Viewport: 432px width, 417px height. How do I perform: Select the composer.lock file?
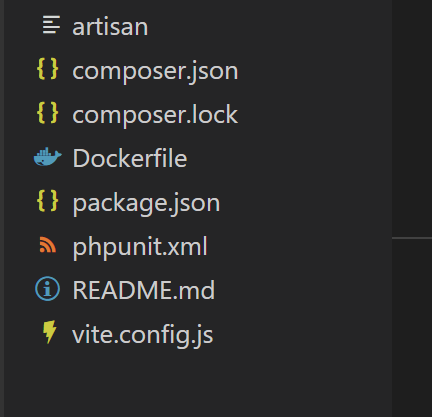coord(155,114)
